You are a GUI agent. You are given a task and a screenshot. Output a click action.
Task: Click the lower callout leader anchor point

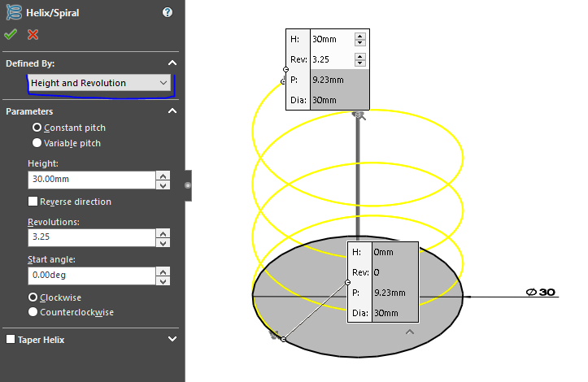click(347, 282)
